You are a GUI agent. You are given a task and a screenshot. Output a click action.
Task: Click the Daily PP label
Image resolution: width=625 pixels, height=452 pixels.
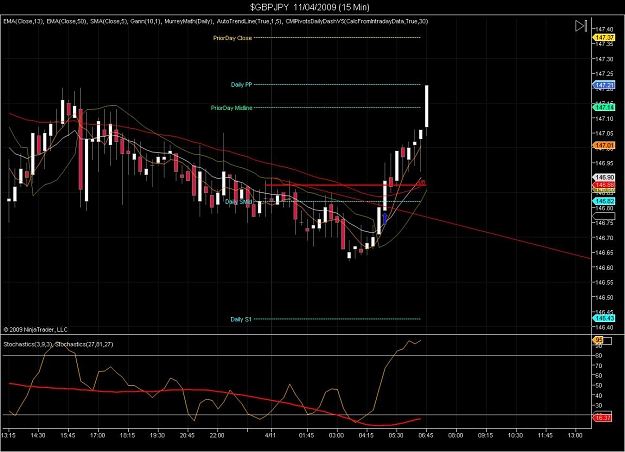coord(242,85)
